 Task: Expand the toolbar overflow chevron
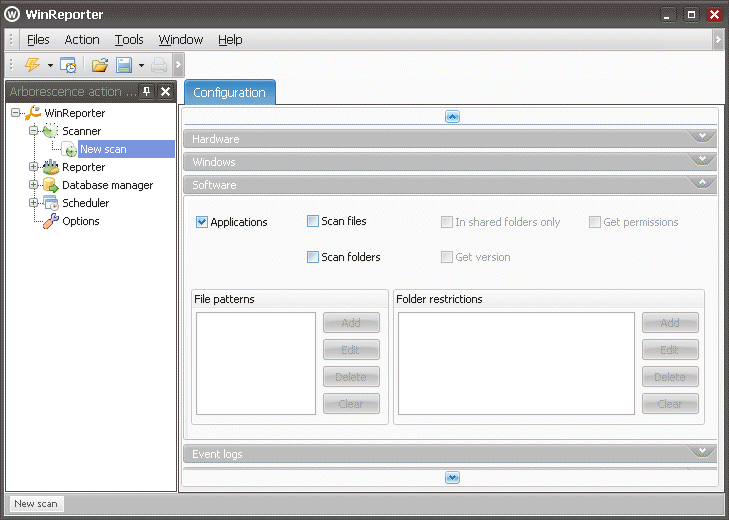click(178, 65)
